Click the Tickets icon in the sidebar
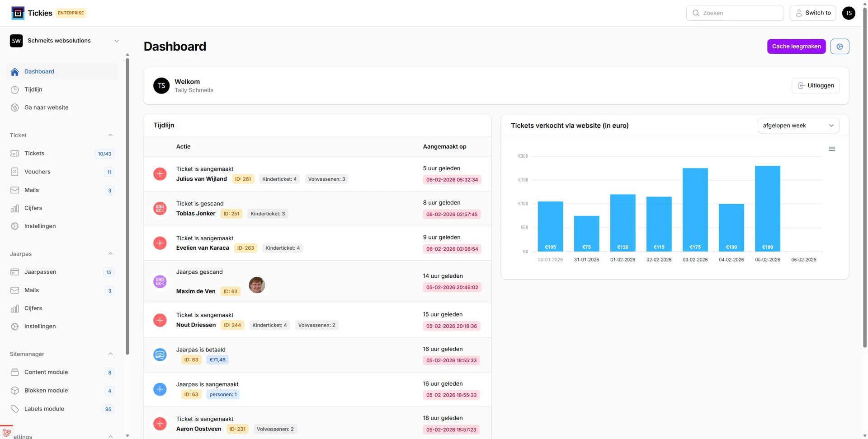The image size is (868, 439). pos(15,154)
